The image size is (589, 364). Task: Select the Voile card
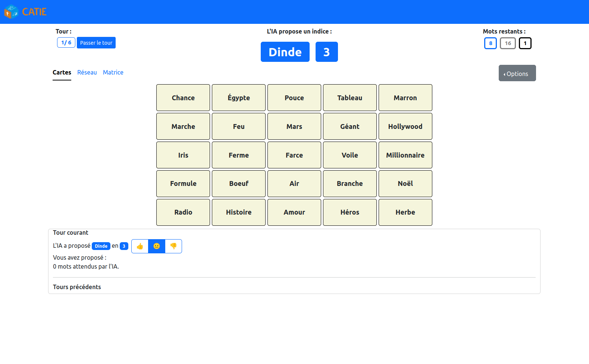[350, 155]
